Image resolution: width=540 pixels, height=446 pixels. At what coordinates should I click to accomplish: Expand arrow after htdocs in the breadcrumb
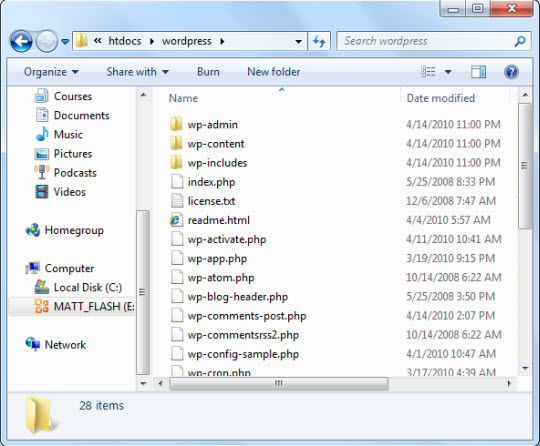point(152,41)
